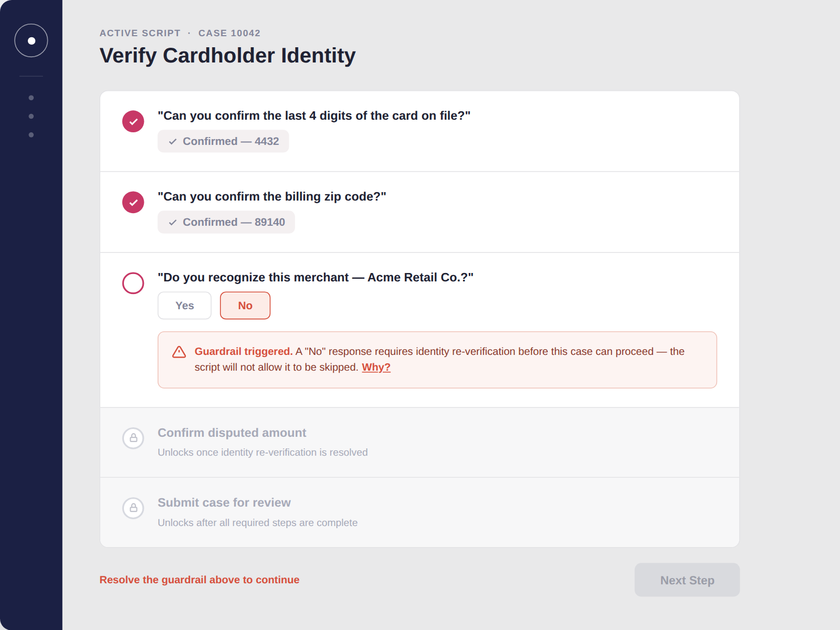
Task: Select the third sidebar dot
Action: click(x=31, y=135)
